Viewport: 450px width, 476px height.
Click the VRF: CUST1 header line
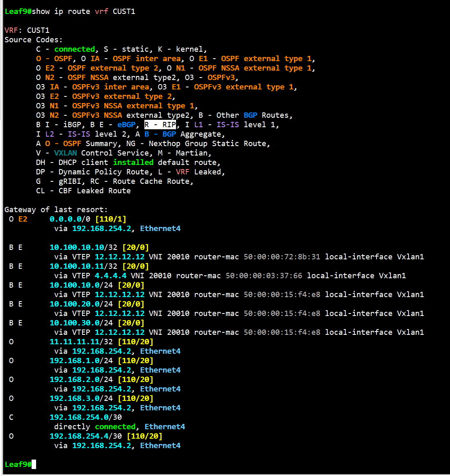[27, 30]
